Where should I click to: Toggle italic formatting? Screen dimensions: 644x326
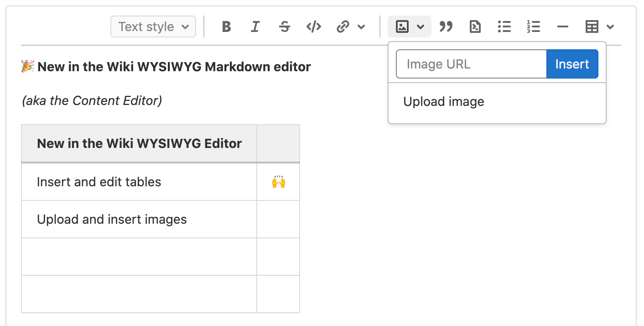click(255, 26)
